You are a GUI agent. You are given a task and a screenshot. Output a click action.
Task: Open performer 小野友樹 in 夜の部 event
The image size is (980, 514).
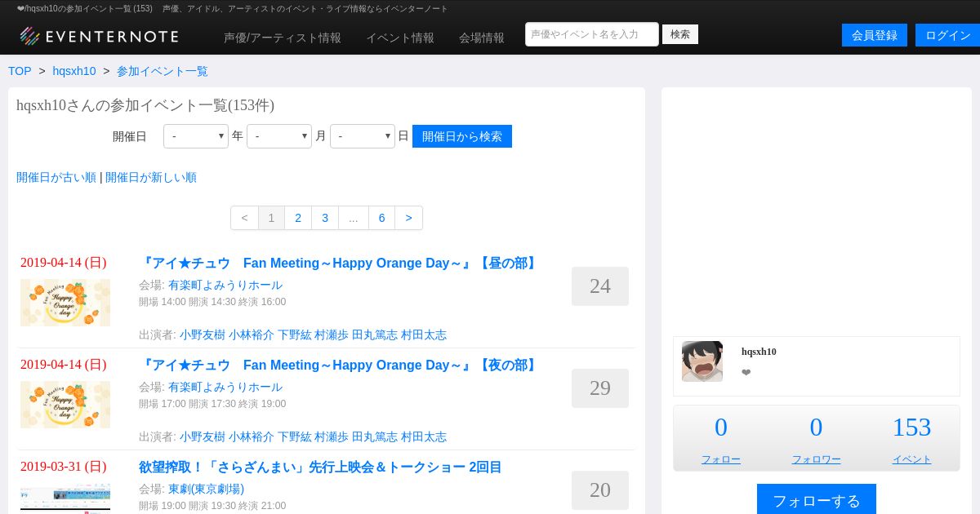tap(203, 436)
